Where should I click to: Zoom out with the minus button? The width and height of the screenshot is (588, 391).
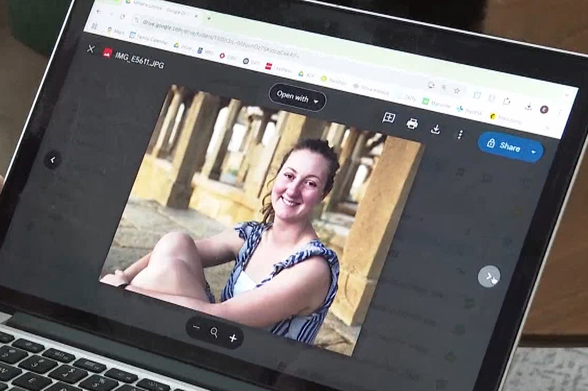[x=196, y=327]
